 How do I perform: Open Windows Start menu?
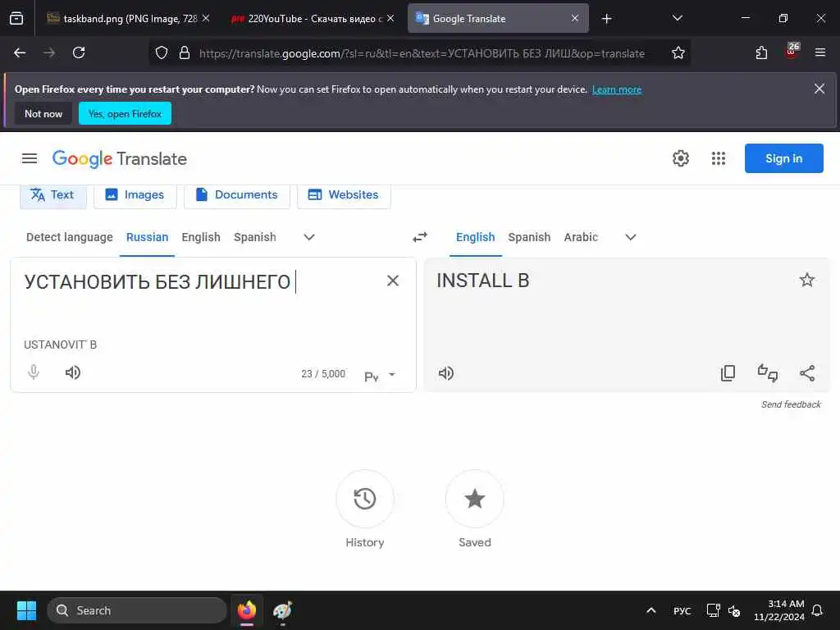(26, 610)
